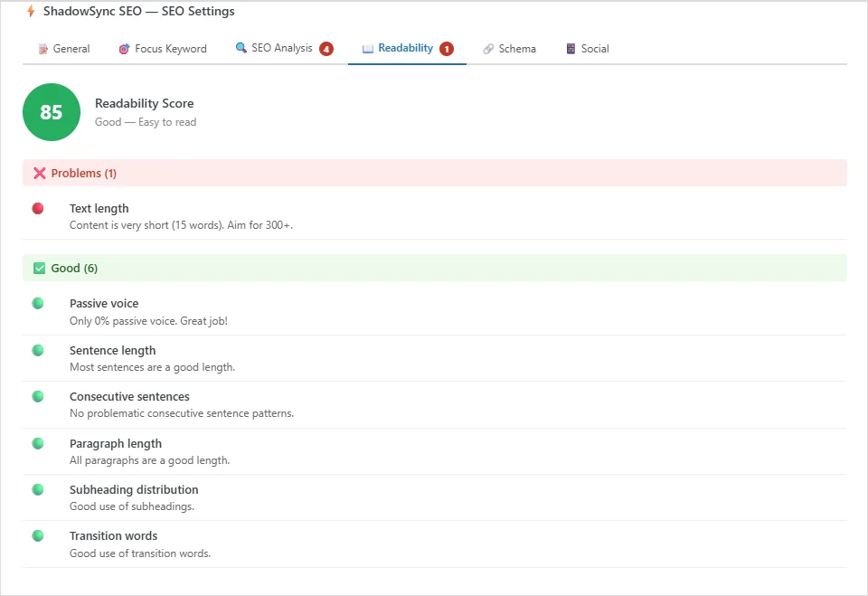Open the SEO Analysis tab
The image size is (868, 596).
(x=284, y=49)
